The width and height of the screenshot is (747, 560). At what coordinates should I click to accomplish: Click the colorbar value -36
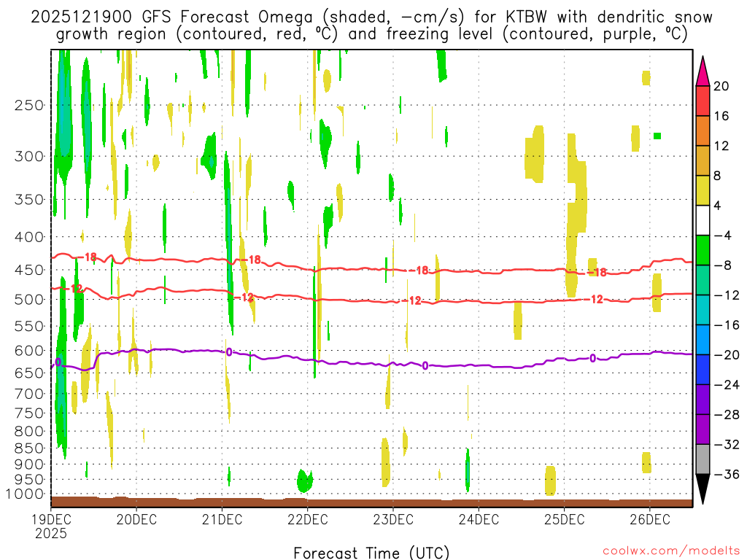726,474
